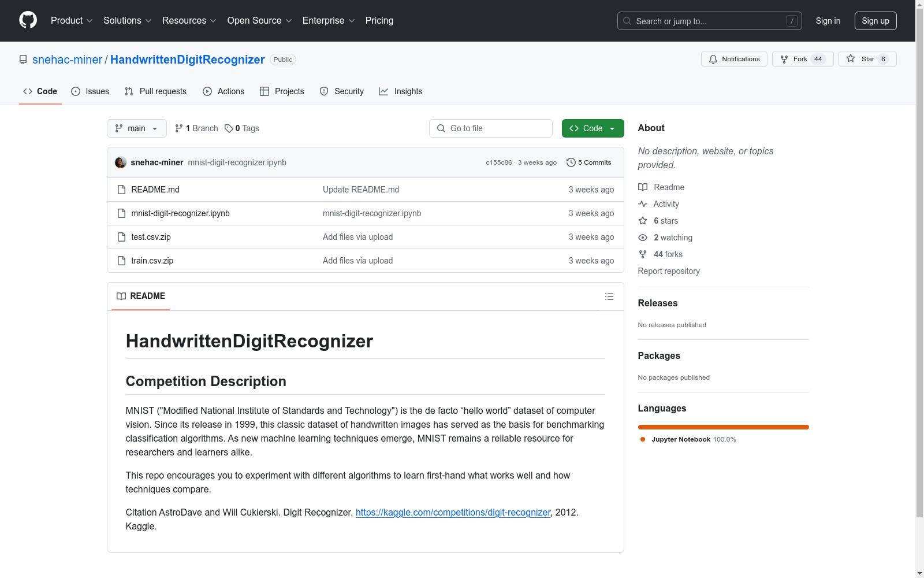Click file icon next to mnist-digit-recognizer.ipynb
924x578 pixels.
tap(121, 213)
